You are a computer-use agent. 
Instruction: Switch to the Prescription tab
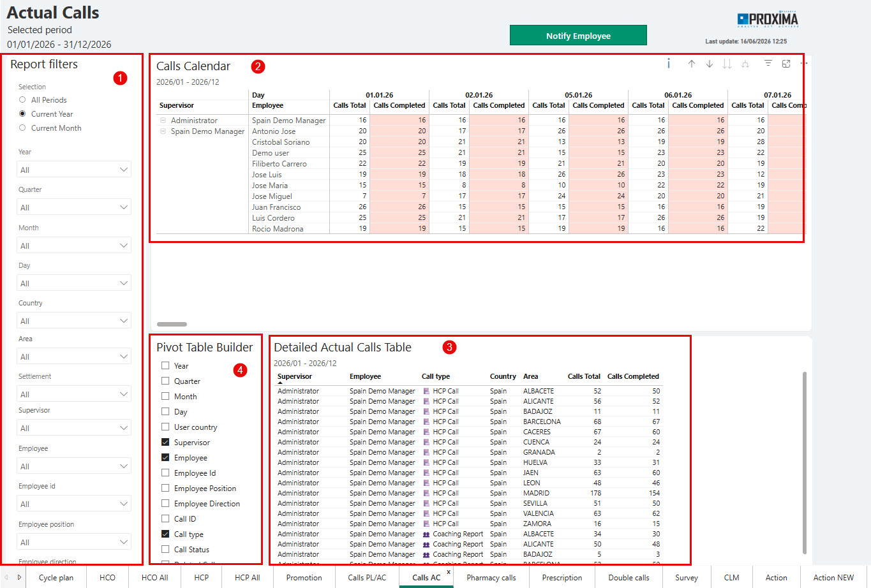pos(562,578)
